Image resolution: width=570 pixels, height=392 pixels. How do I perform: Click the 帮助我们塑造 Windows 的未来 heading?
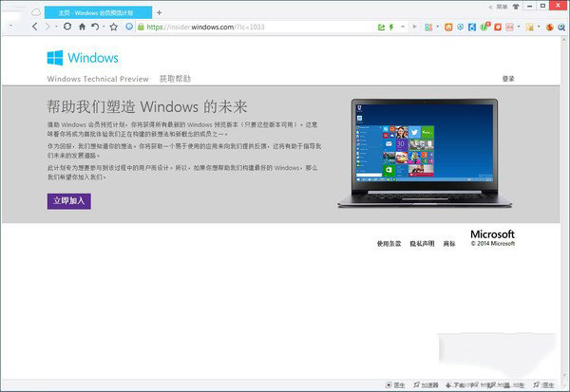click(147, 107)
